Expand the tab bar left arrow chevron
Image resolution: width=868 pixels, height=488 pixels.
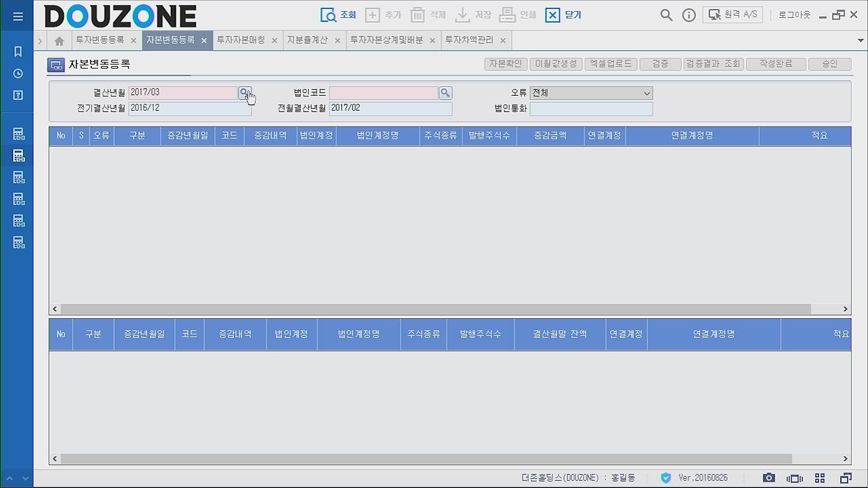coord(40,41)
